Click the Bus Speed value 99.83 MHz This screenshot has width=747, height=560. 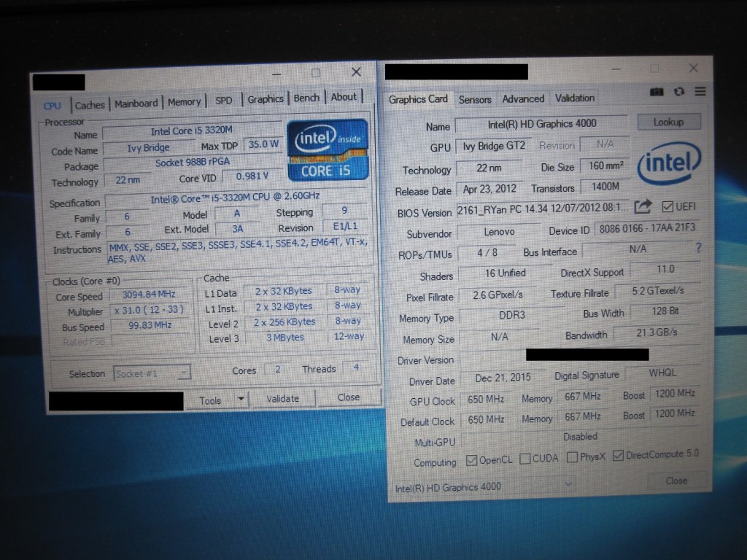150,325
